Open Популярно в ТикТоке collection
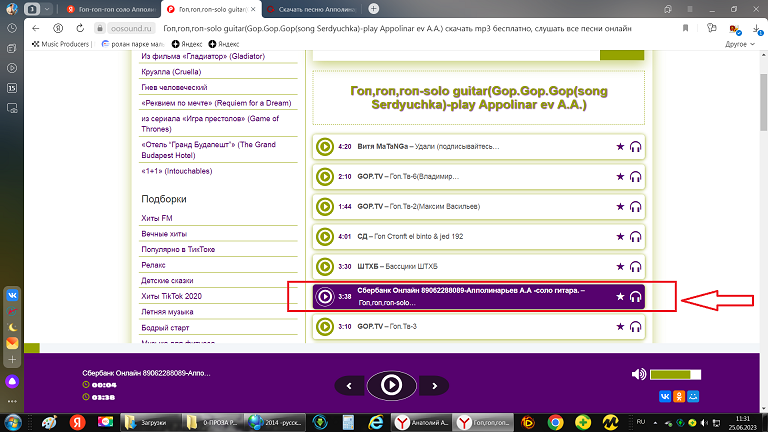Image resolution: width=768 pixels, height=432 pixels. click(178, 249)
